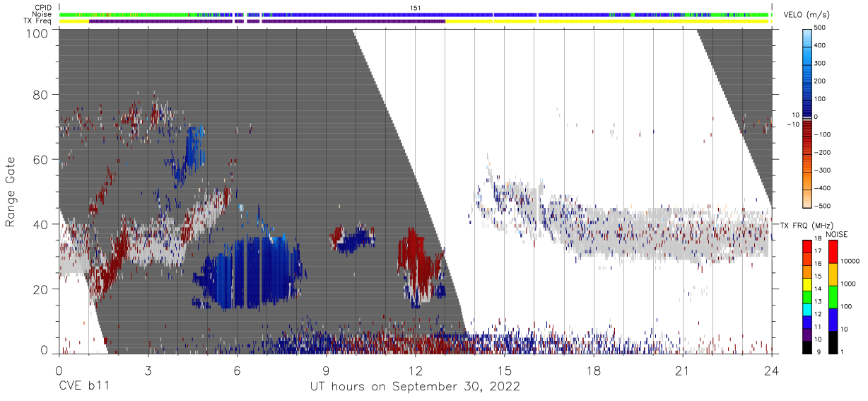Screen dimensions: 868x401
Task: Click the UT hours on September 30, 2022 title
Action: coord(416,387)
